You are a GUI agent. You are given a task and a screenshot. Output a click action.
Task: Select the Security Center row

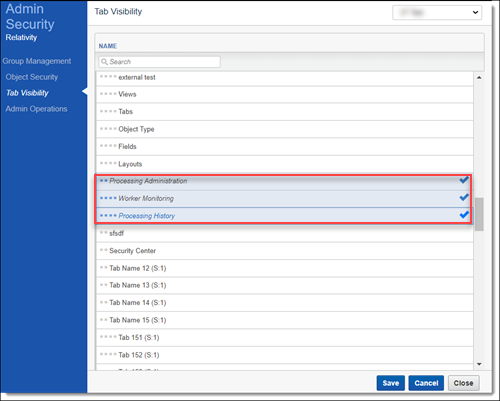click(x=285, y=251)
